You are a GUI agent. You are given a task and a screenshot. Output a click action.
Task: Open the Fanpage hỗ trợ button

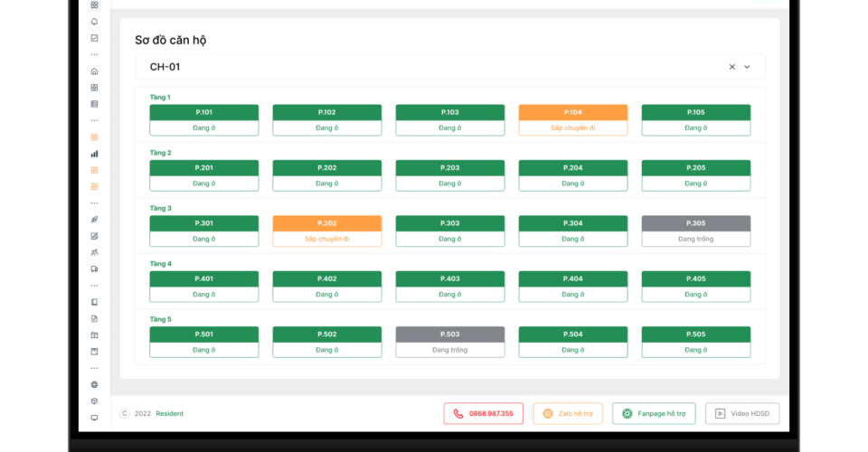(x=654, y=414)
